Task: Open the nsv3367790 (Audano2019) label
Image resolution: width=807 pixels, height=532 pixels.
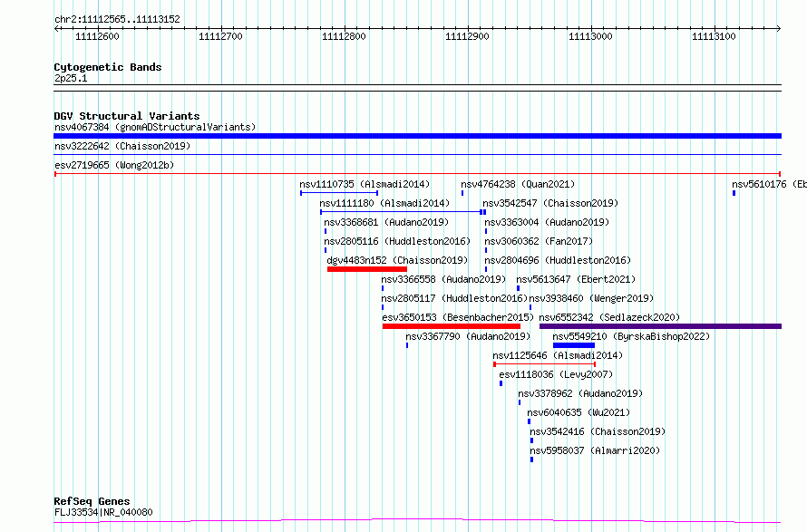Action: pyautogui.click(x=468, y=336)
